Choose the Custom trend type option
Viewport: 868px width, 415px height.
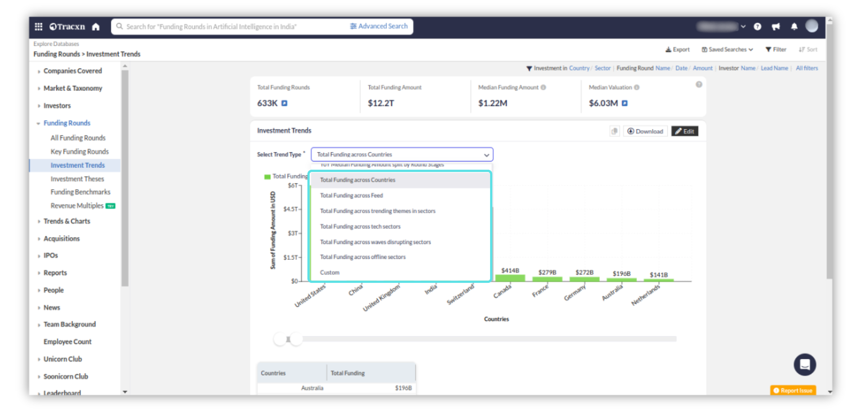[x=330, y=272]
